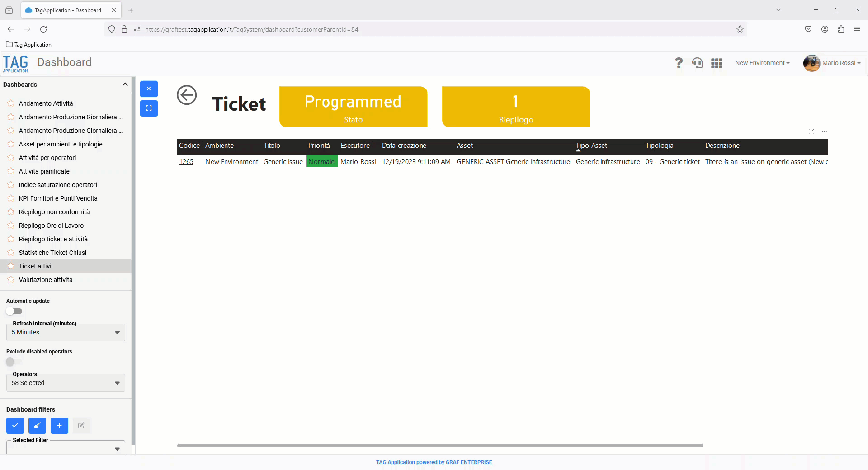The image size is (868, 470).
Task: Open ticket code 1265 link
Action: tap(186, 162)
